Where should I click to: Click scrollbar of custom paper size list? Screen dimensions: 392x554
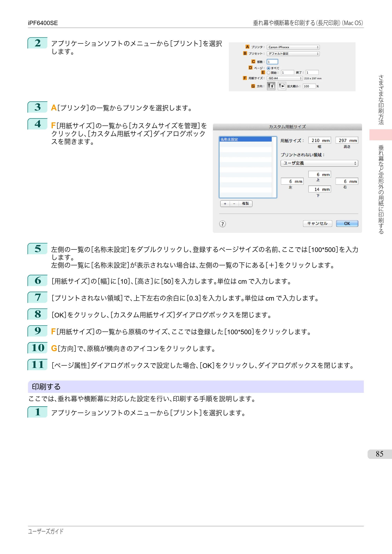pyautogui.click(x=274, y=167)
